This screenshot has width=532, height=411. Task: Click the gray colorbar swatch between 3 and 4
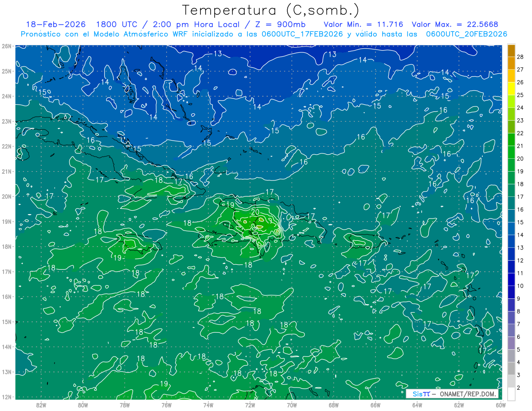(x=511, y=368)
